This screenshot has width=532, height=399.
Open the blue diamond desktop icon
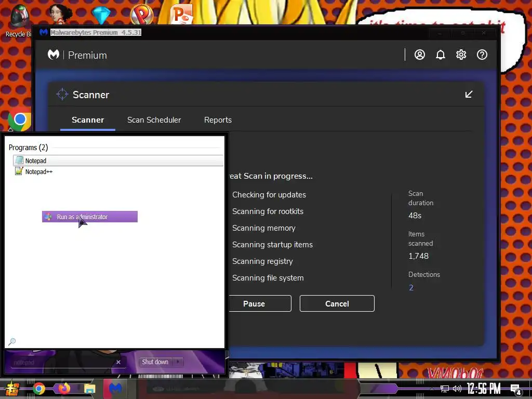[101, 15]
